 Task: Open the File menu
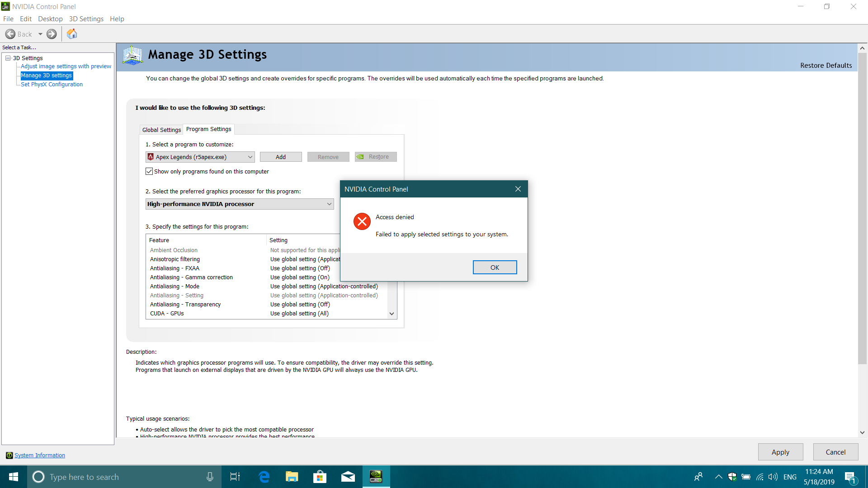tap(8, 19)
